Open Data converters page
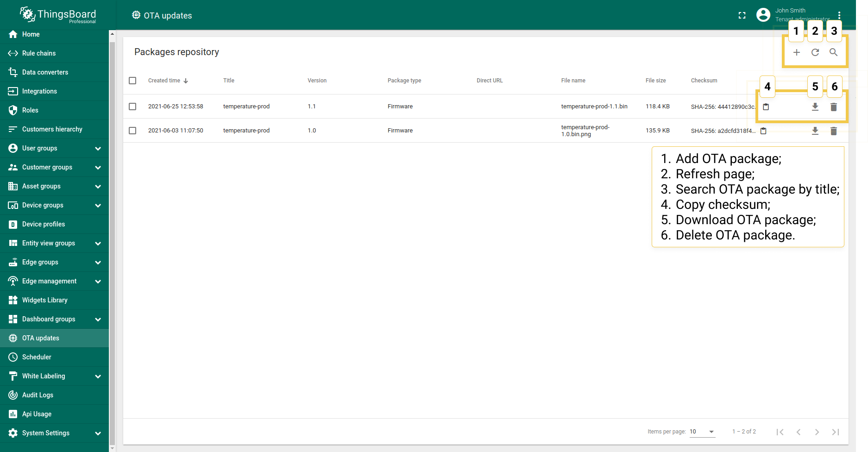 tap(54, 72)
